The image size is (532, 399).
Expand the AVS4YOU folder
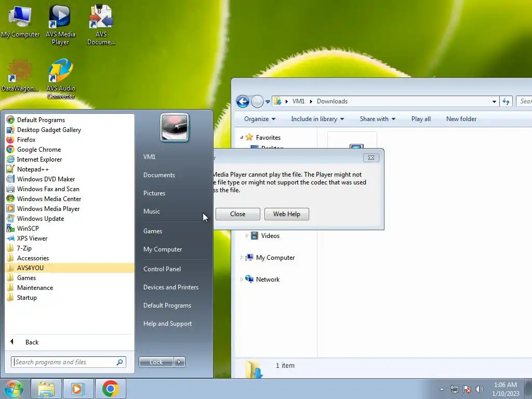point(70,268)
